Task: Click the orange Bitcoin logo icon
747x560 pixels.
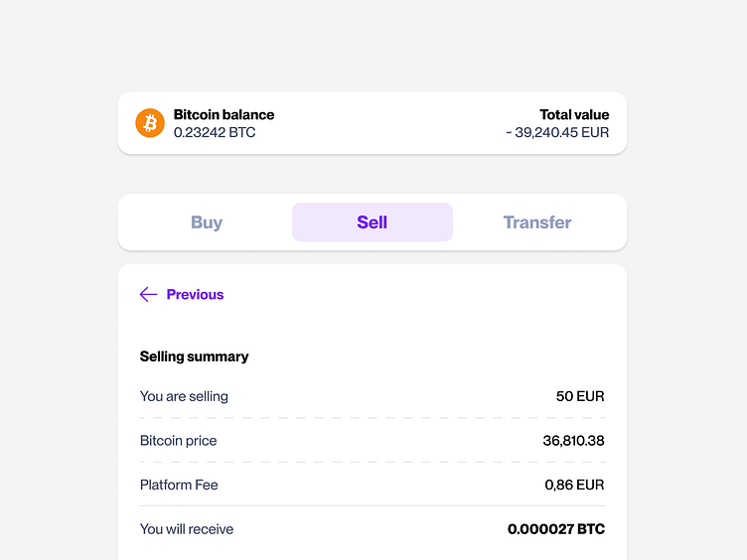Action: click(x=150, y=123)
